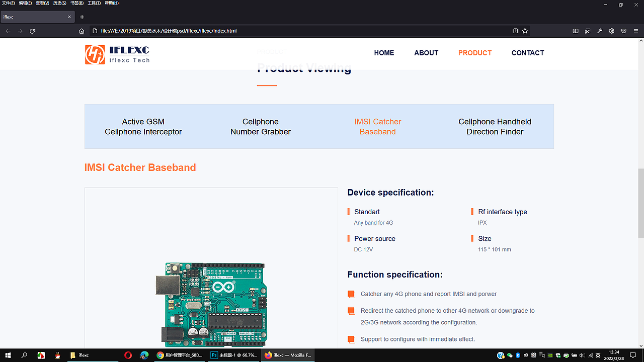
Task: Open WeChat tray icon
Action: pos(510,355)
